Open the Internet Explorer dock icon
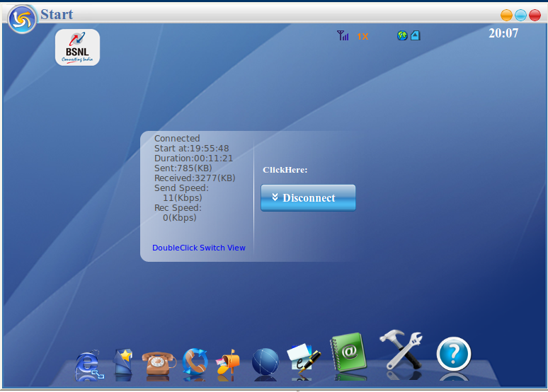548x392 pixels. (89, 364)
